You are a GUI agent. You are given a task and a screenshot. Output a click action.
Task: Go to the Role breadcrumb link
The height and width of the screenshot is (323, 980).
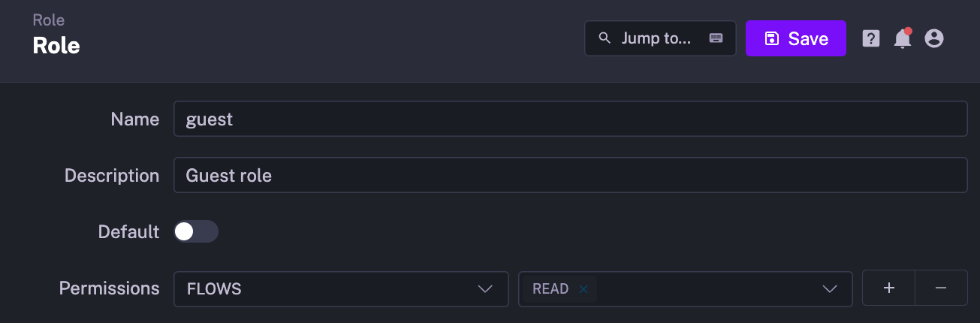click(x=48, y=20)
